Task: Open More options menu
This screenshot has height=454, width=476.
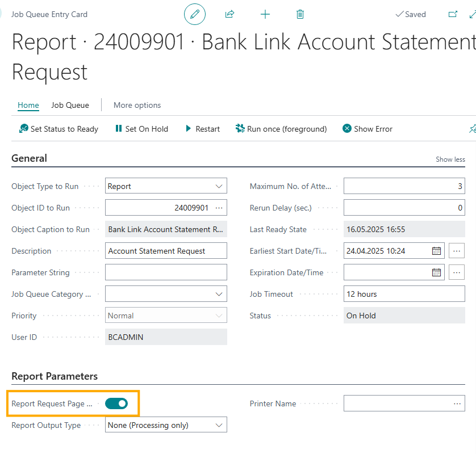Action: (137, 105)
